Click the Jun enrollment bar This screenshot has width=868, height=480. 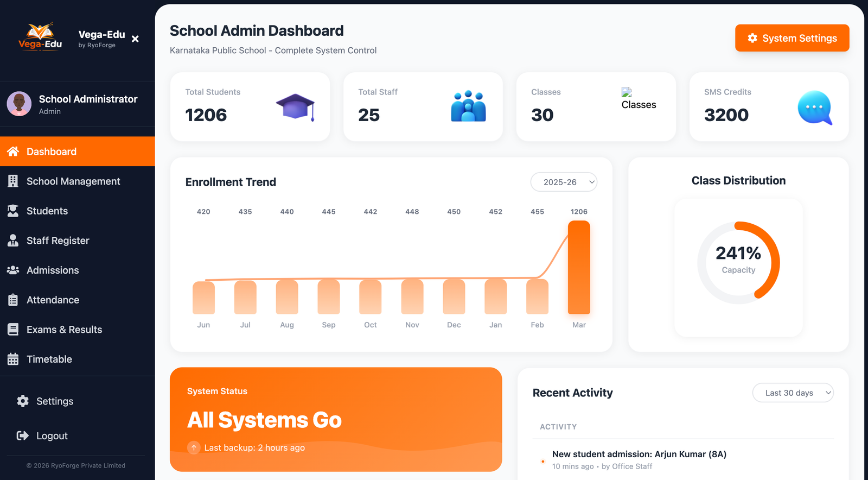pos(203,297)
